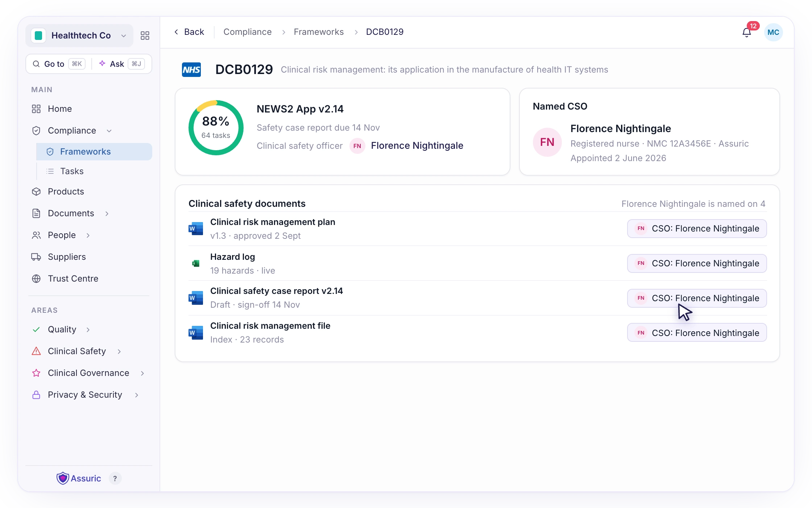The width and height of the screenshot is (812, 508).
Task: Click the Products box icon
Action: tap(36, 192)
